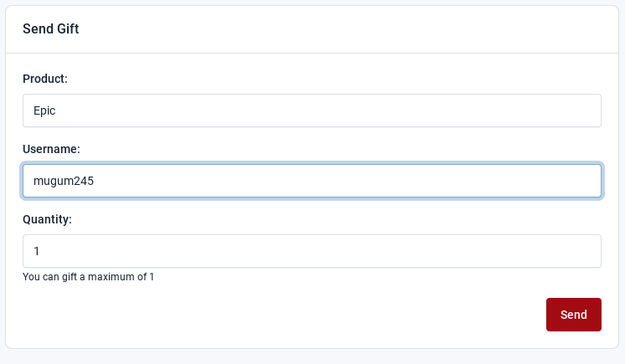Focus the Username field containing mugum245

click(x=312, y=181)
